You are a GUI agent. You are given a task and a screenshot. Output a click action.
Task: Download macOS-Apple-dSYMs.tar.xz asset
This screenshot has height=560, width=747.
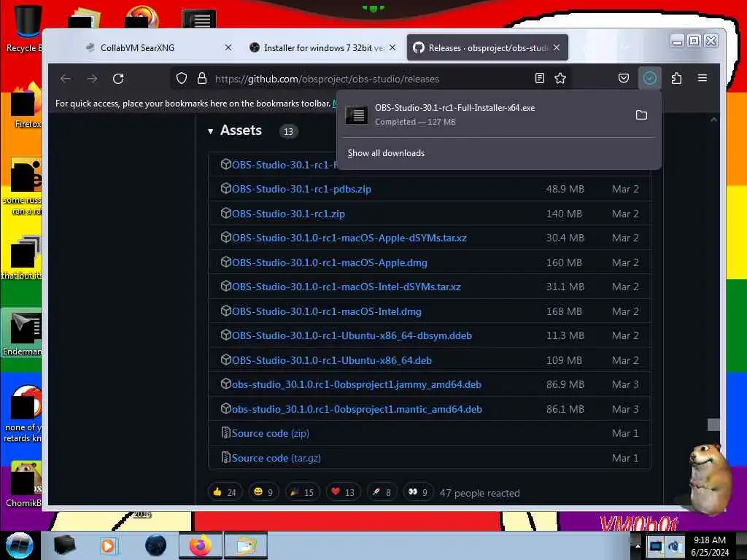tap(349, 238)
